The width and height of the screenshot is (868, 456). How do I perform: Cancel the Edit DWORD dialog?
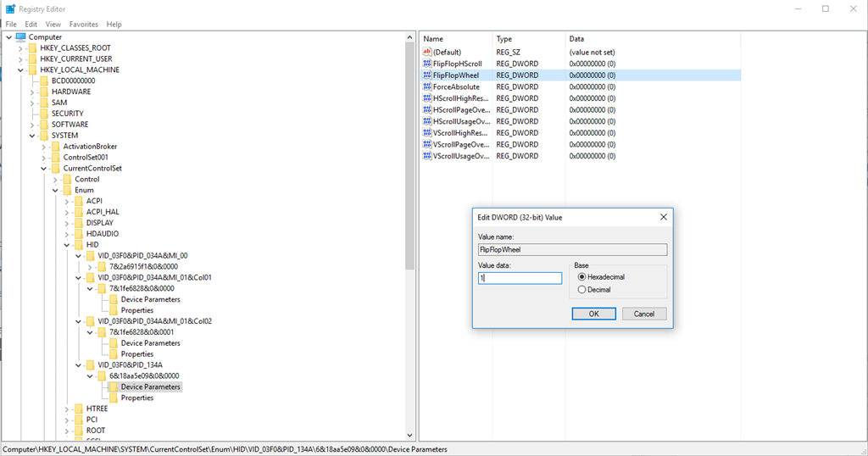tap(644, 314)
